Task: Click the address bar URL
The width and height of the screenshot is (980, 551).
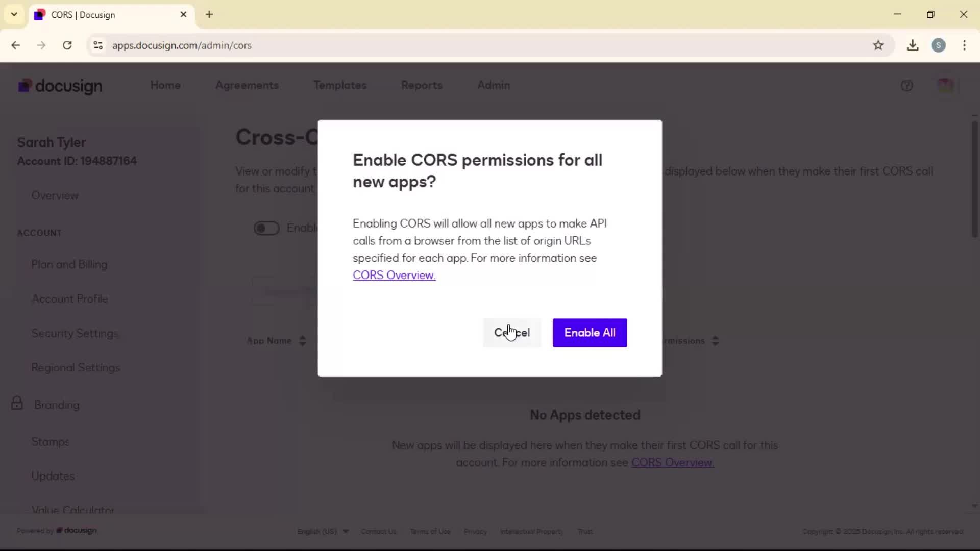Action: click(x=182, y=45)
